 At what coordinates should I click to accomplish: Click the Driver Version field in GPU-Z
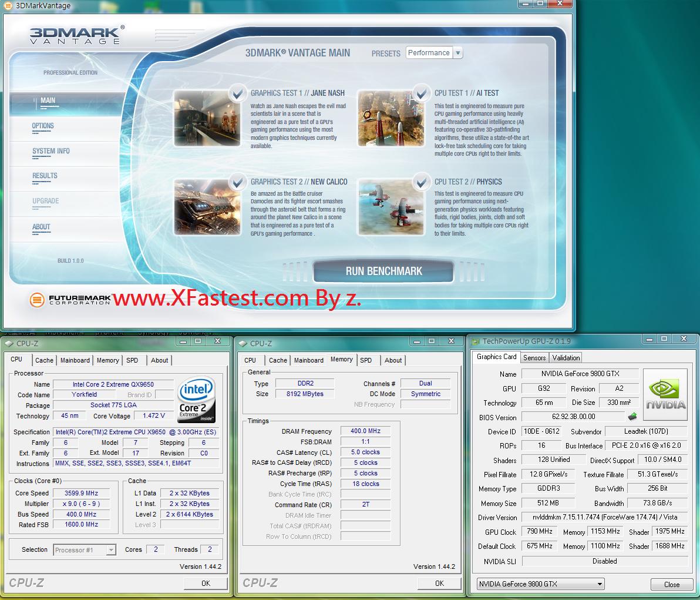(604, 517)
